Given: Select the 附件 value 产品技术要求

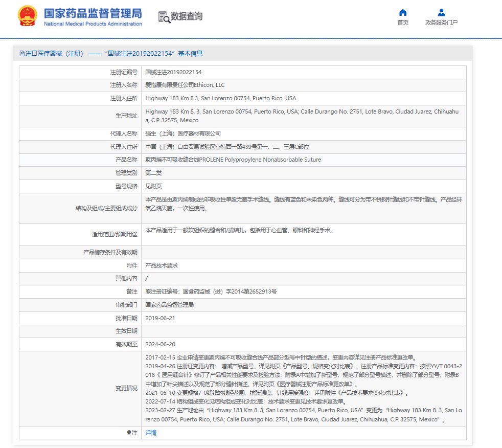Looking at the screenshot, I should pos(162,265).
